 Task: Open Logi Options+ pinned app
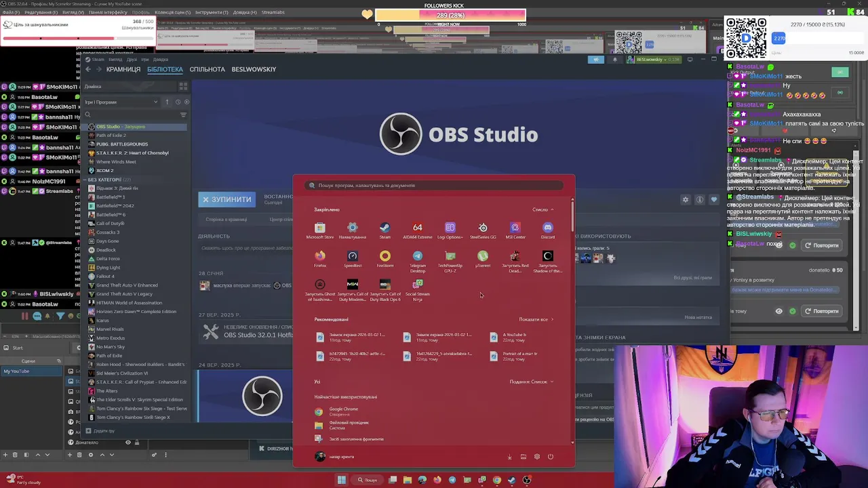coord(450,230)
